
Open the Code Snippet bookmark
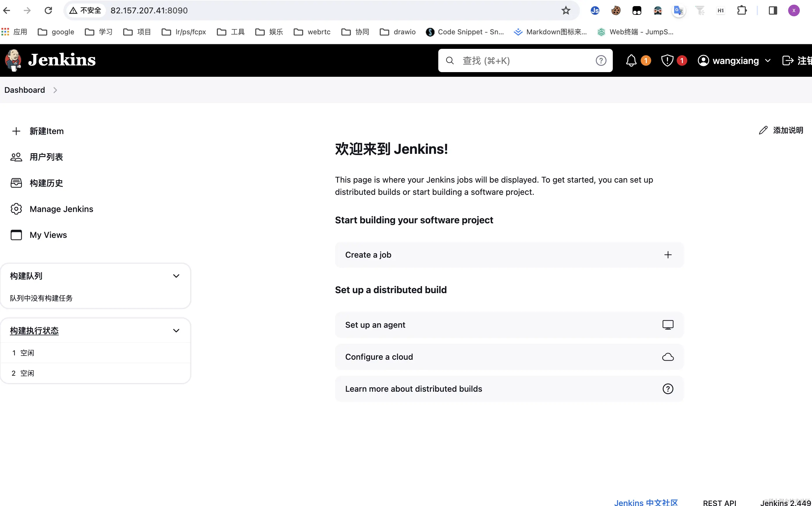465,32
